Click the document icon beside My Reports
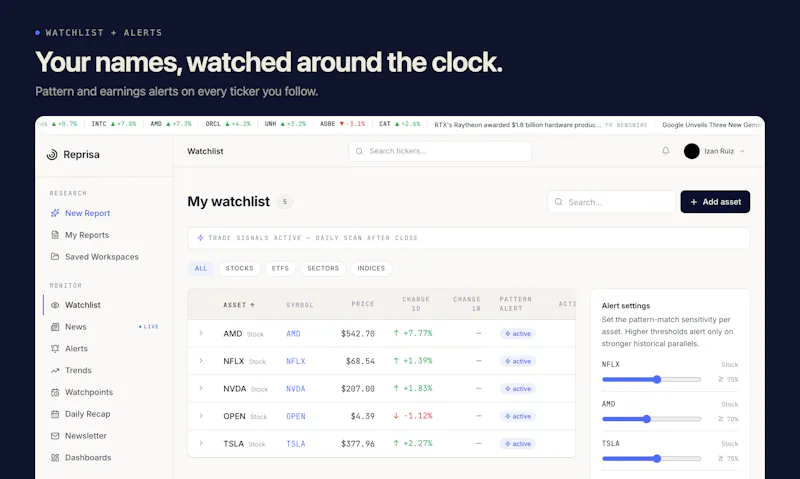The image size is (800, 479). (55, 235)
